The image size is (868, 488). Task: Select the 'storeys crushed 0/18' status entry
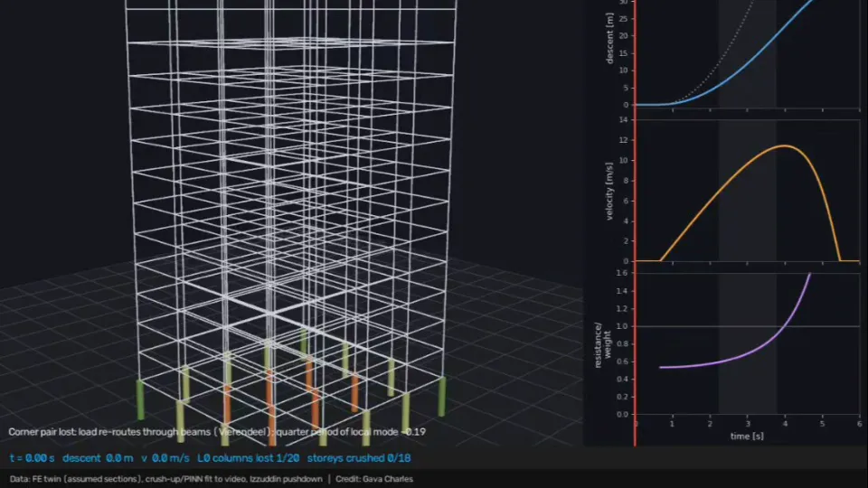[359, 458]
